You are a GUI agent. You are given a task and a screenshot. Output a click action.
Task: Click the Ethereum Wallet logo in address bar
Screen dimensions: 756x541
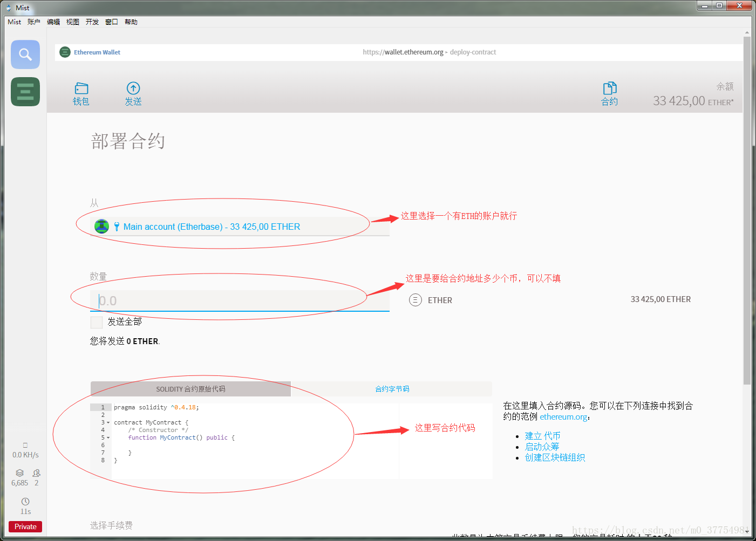[x=65, y=52]
